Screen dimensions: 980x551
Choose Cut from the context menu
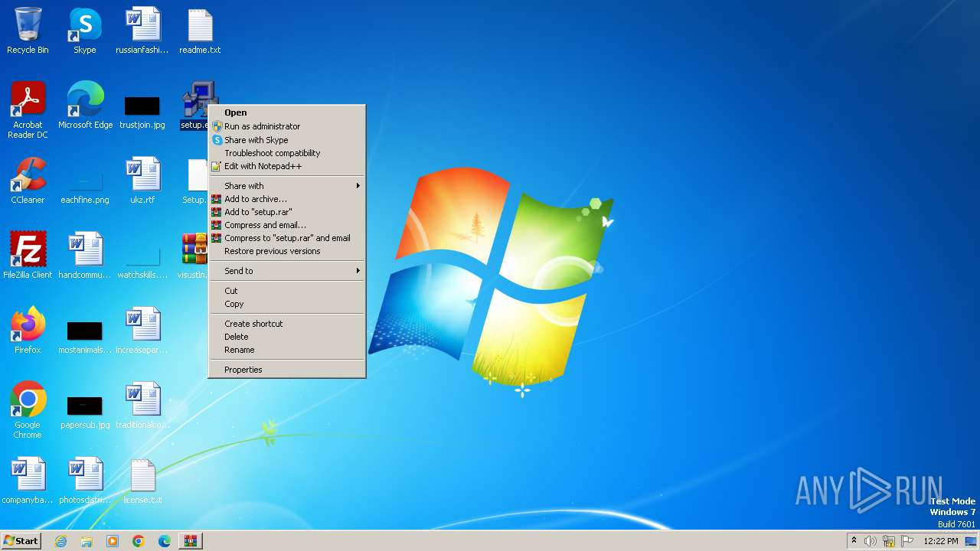[287, 291]
